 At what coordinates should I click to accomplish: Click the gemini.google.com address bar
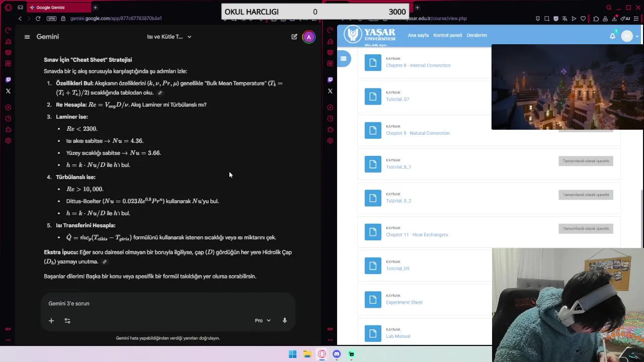coord(116,19)
